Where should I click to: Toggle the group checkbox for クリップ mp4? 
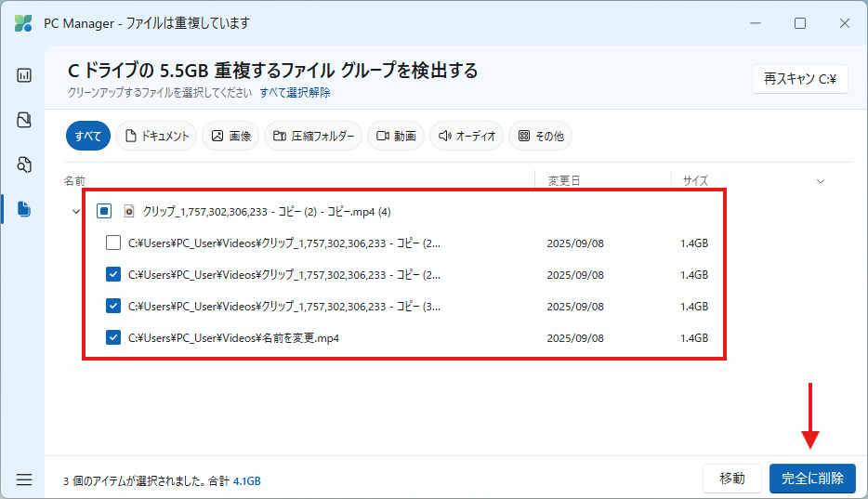click(x=104, y=211)
